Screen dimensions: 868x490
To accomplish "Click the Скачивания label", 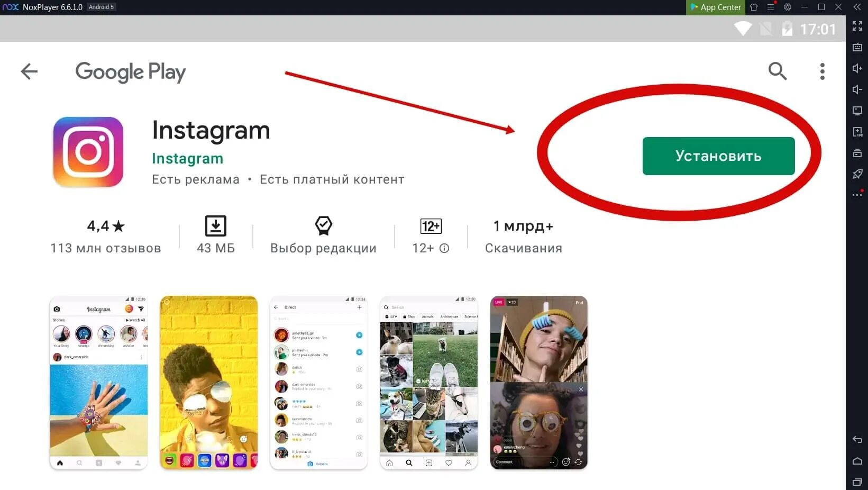I will pyautogui.click(x=524, y=248).
